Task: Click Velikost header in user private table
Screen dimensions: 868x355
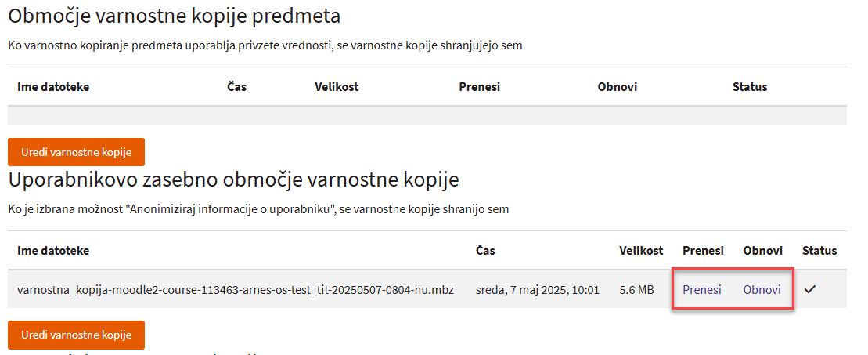Action: click(641, 251)
